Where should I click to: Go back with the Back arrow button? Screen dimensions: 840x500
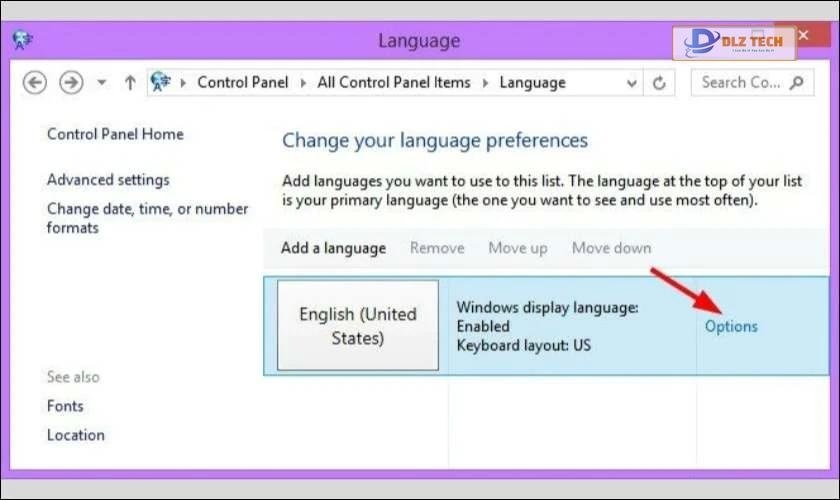[x=35, y=83]
